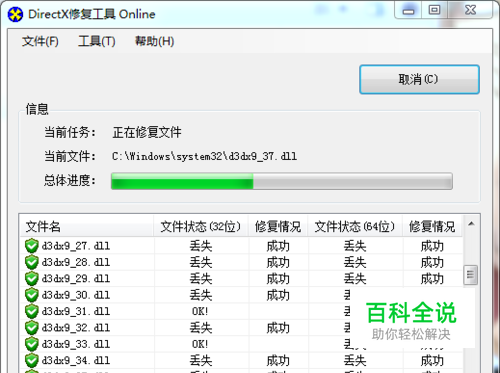Select the d3dx9_27.dll file name

click(x=76, y=246)
